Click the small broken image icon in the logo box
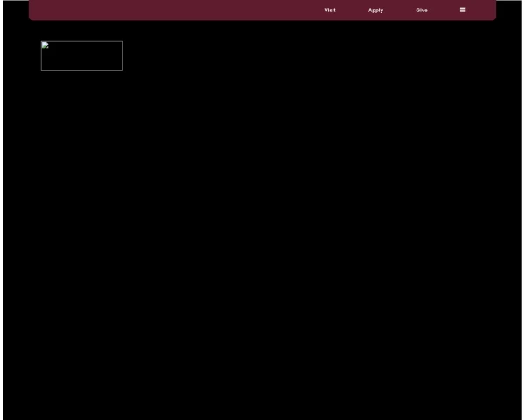This screenshot has height=420, width=525. 45,45
